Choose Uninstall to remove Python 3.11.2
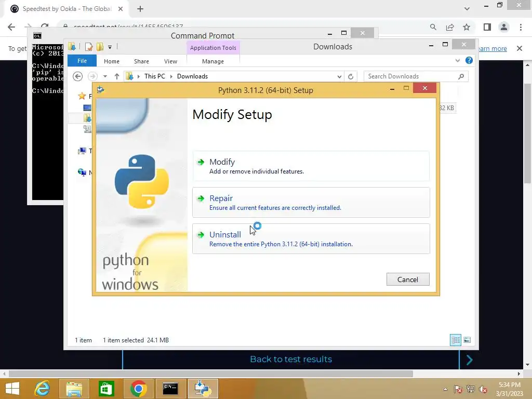This screenshot has width=532, height=399. pyautogui.click(x=311, y=238)
